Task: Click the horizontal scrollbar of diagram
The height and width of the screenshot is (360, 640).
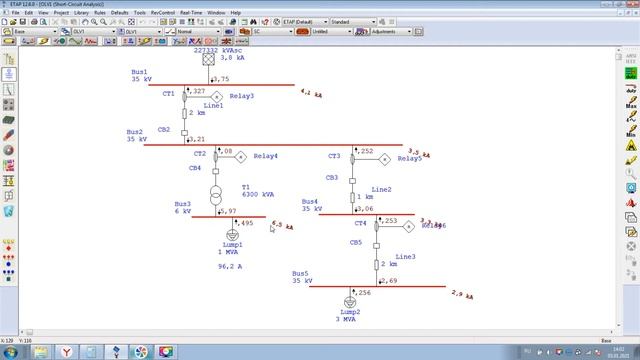Action: click(x=317, y=332)
